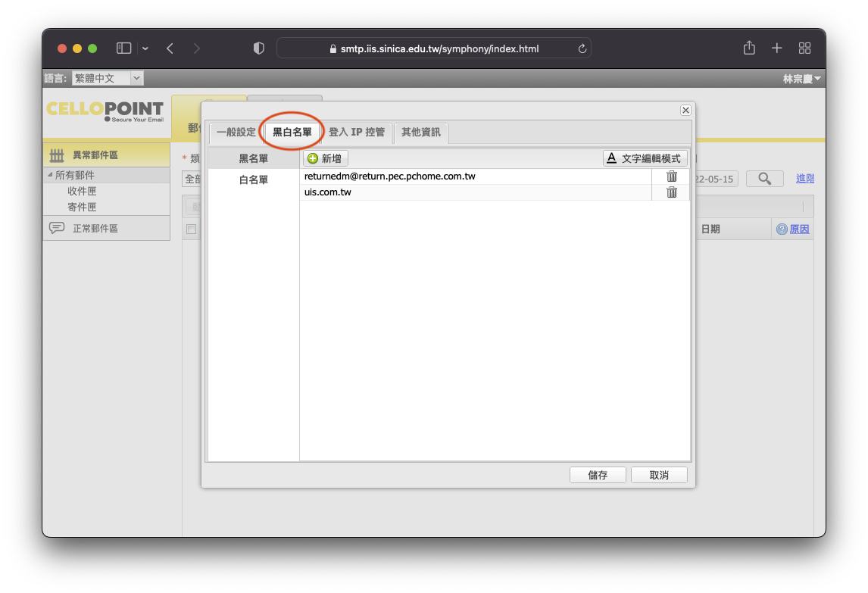Toggle the select-all mail checkbox

[192, 229]
